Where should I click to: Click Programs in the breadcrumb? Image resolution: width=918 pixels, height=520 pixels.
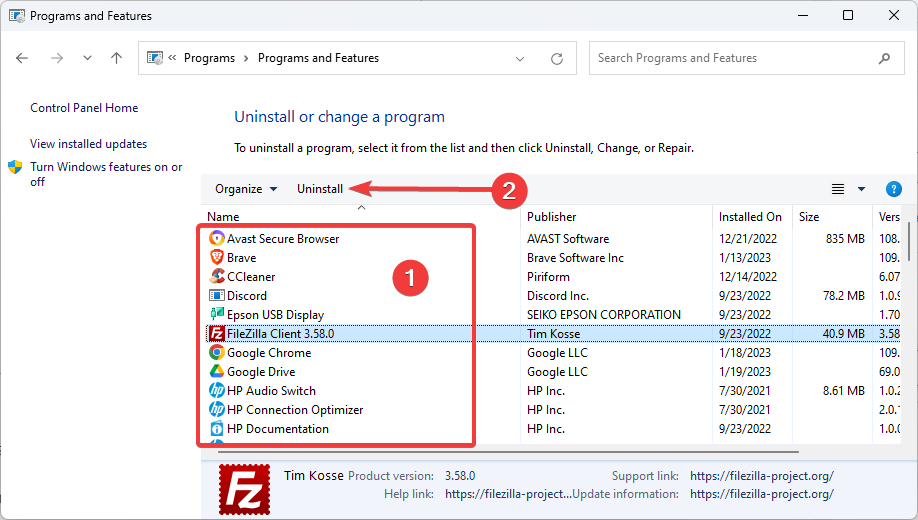[x=209, y=58]
